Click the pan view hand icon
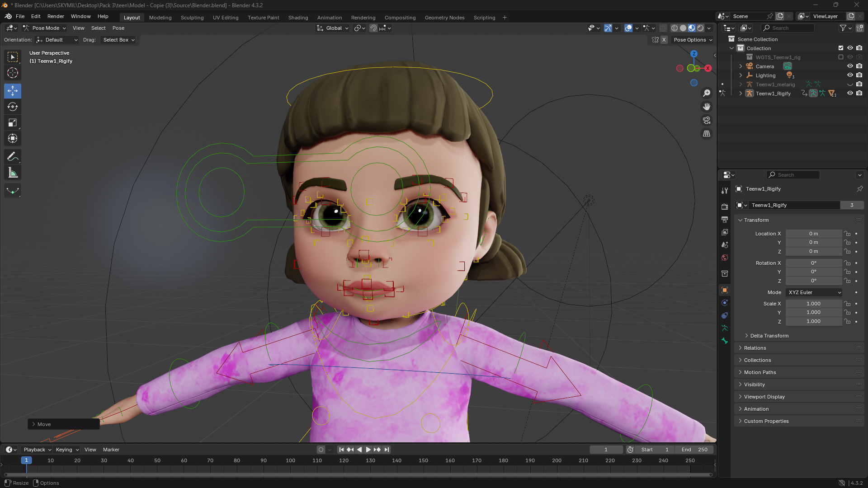Screen dimensions: 868x488 707,107
